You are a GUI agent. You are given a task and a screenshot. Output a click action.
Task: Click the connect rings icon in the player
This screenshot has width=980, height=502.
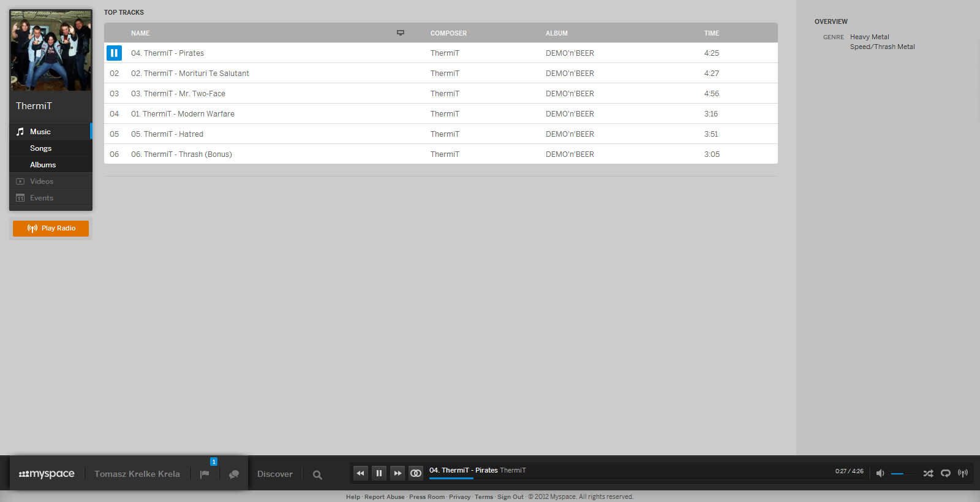(416, 473)
